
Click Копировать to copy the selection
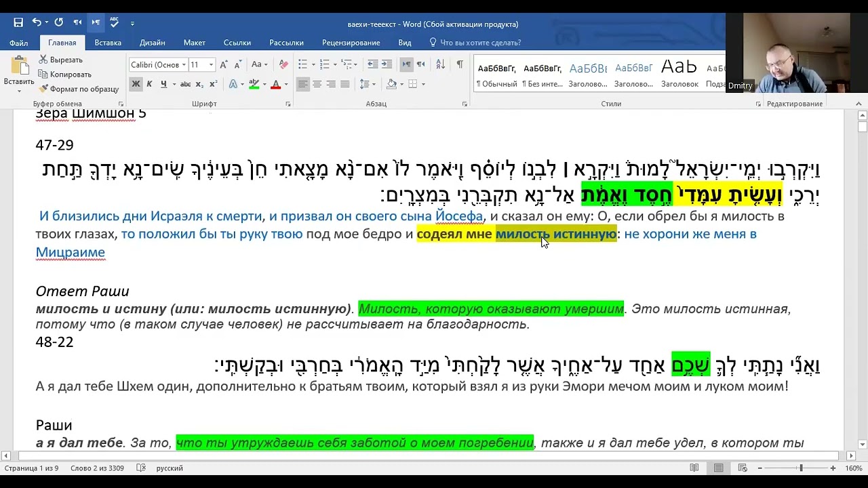[64, 75]
